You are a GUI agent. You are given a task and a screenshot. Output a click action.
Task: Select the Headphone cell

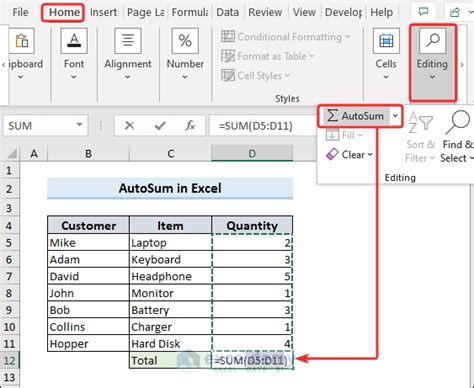click(170, 276)
